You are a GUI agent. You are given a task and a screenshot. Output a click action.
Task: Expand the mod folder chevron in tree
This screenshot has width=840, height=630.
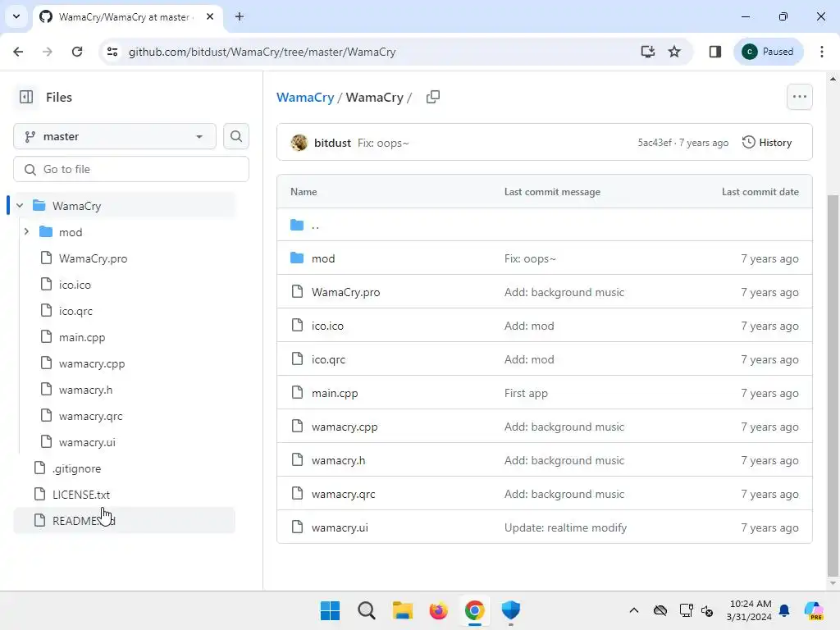point(26,232)
